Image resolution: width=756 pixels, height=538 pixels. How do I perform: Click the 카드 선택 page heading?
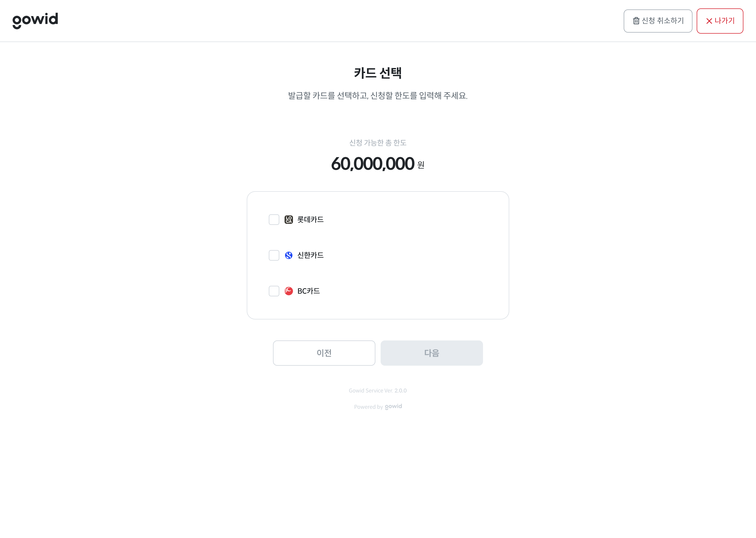click(x=378, y=73)
